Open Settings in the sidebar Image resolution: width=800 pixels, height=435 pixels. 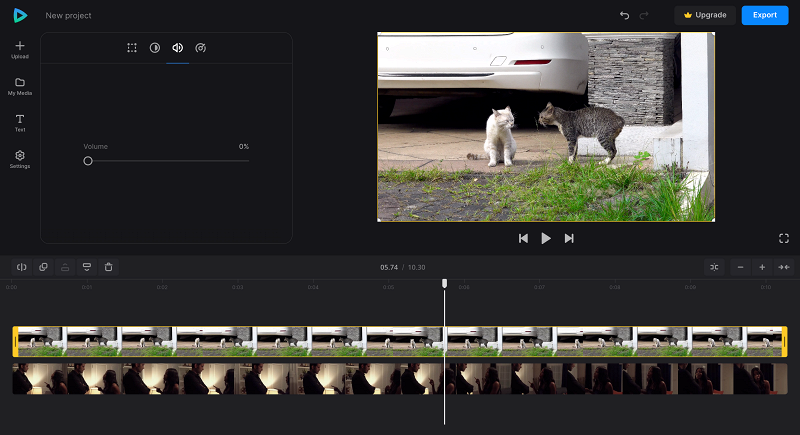tap(20, 160)
